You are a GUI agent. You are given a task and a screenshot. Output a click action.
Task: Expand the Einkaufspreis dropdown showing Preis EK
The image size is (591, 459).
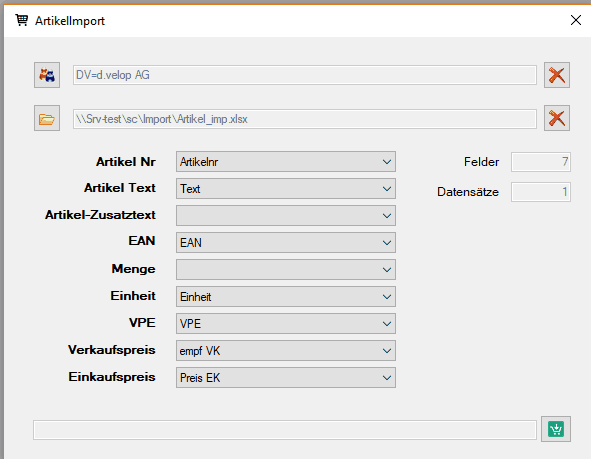pyautogui.click(x=286, y=378)
